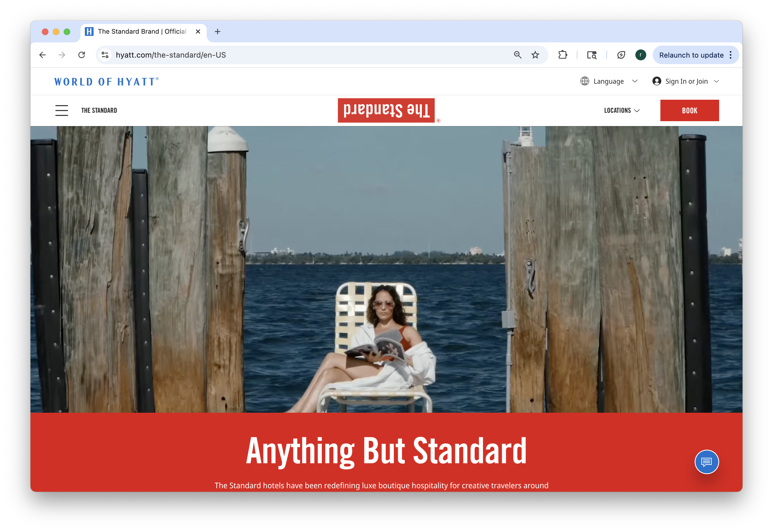This screenshot has height=532, width=773.
Task: Select The Standard Brand browser tab
Action: click(142, 32)
